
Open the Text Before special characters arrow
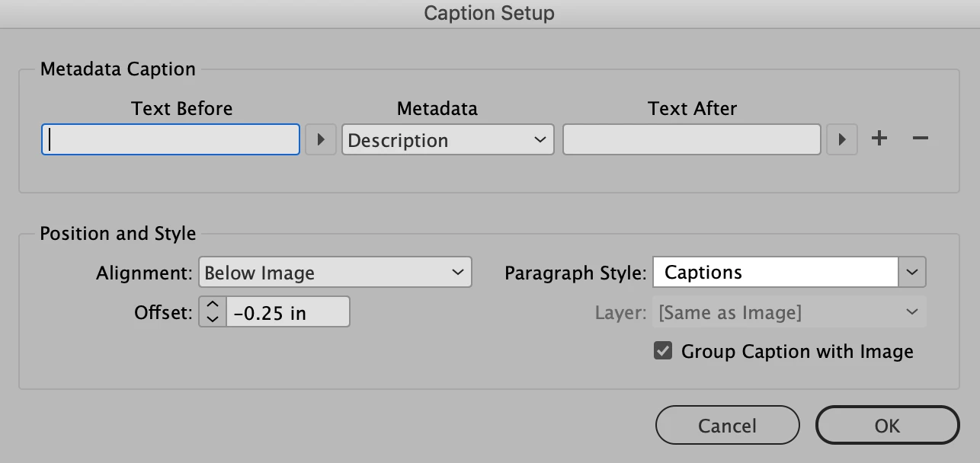coord(321,140)
